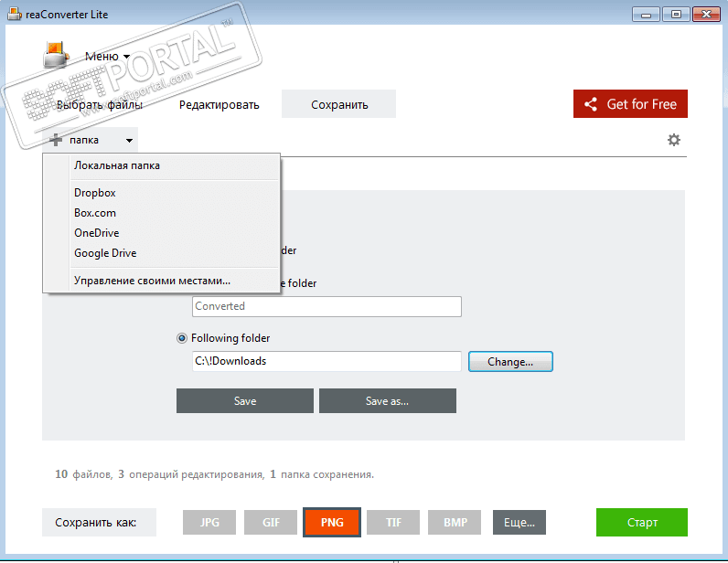Click the Change... button
Image resolution: width=728 pixels, height=563 pixels.
pos(510,362)
